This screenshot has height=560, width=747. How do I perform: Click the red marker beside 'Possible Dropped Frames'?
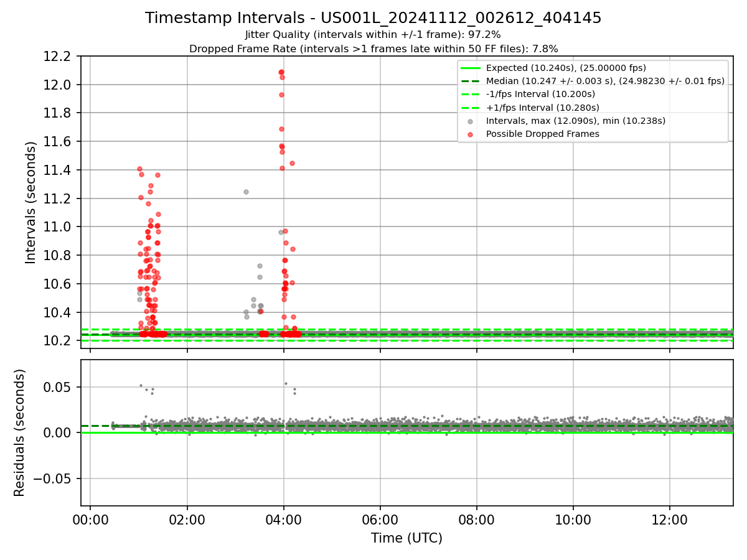pyautogui.click(x=471, y=134)
